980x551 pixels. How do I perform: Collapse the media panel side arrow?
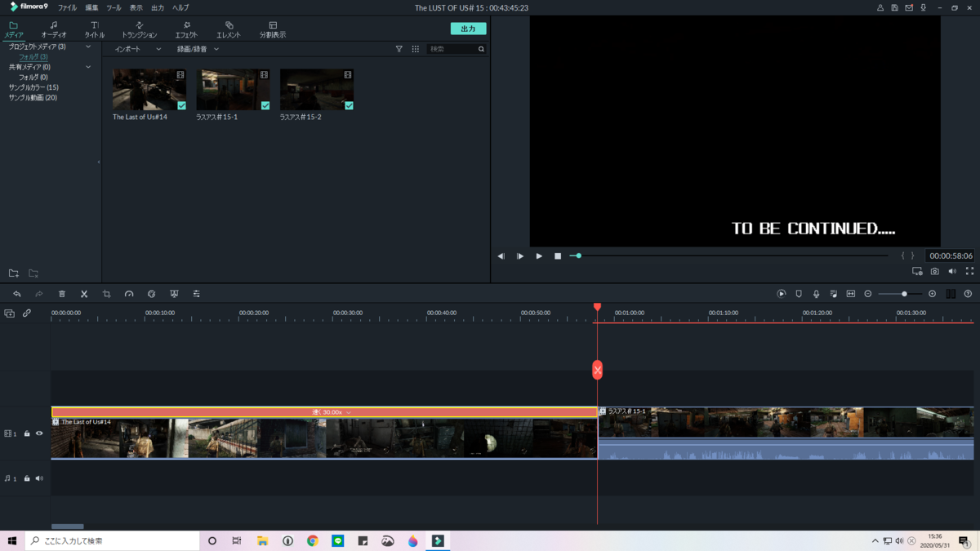99,162
